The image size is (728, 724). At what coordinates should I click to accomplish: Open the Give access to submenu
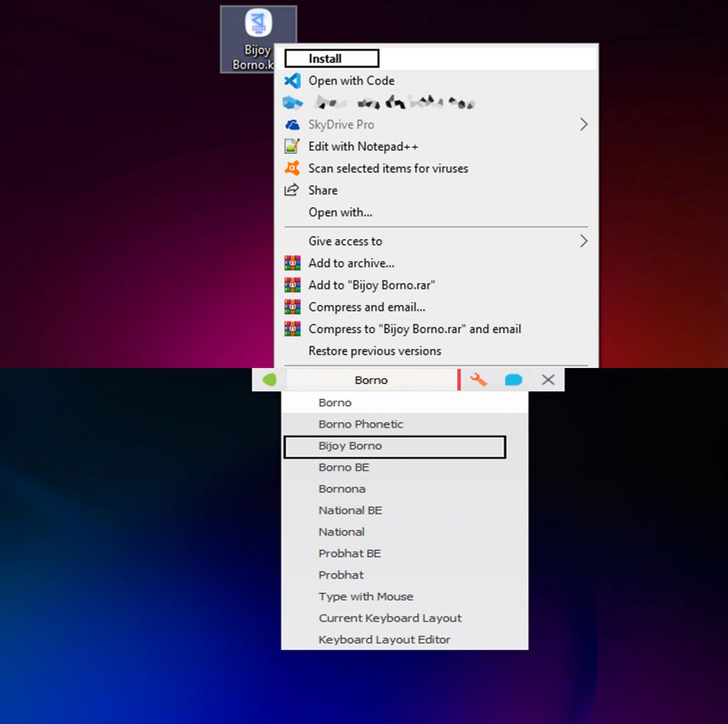[436, 242]
